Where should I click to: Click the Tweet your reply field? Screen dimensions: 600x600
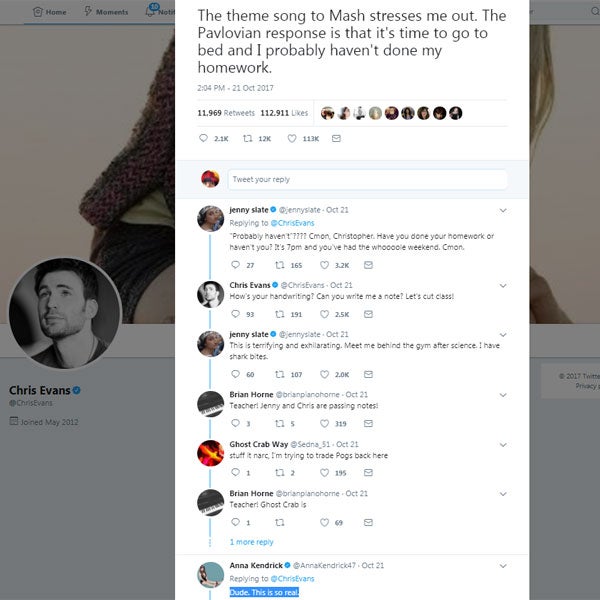[367, 179]
